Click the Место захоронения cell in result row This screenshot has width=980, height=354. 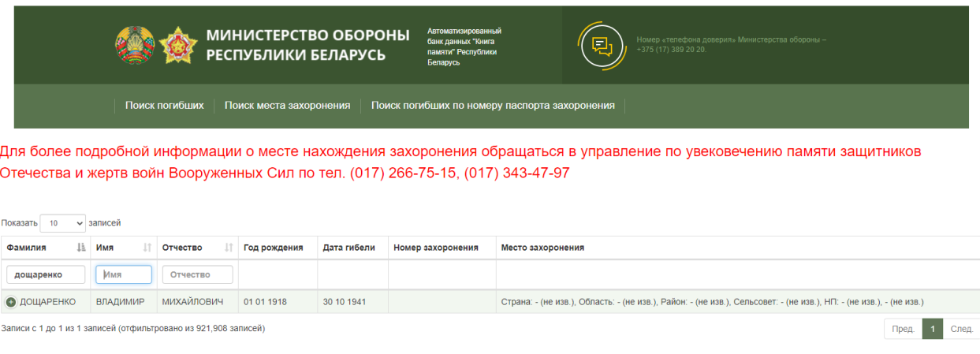[711, 302]
